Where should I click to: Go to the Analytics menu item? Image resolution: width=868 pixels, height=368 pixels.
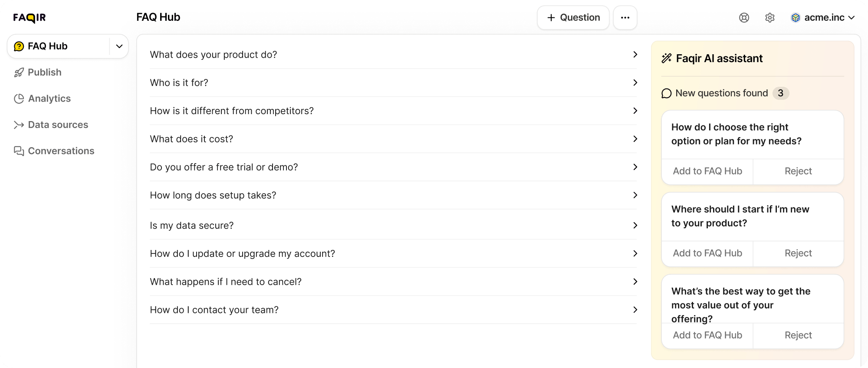[49, 99]
